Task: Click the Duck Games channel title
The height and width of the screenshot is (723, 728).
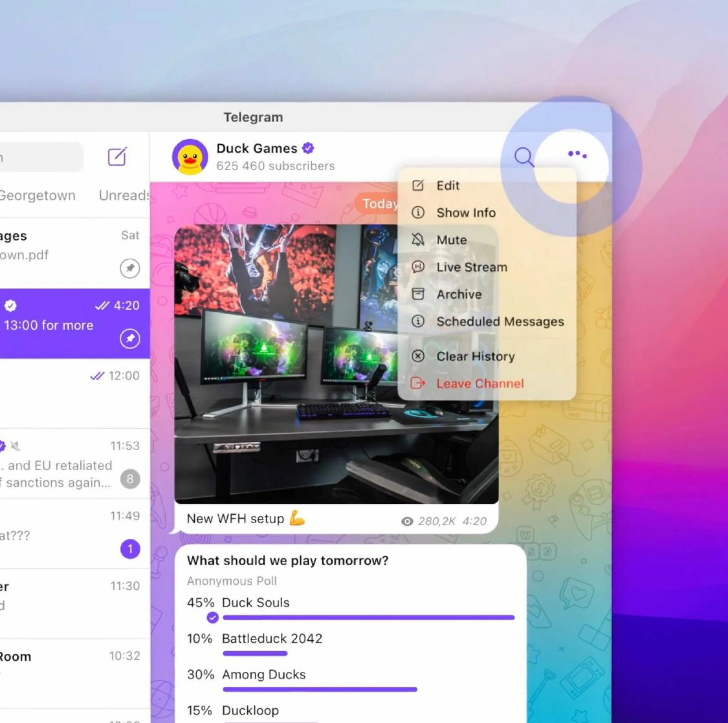Action: click(257, 149)
